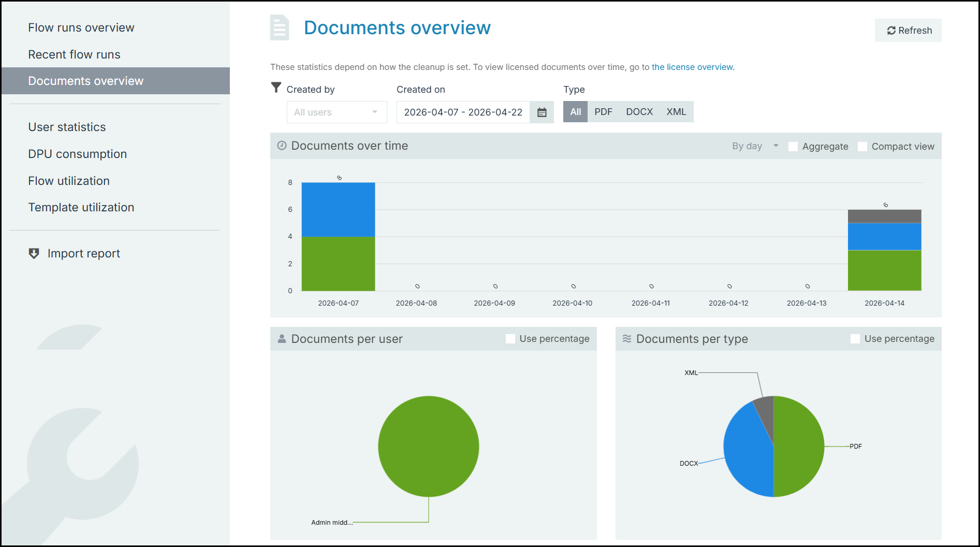Screen dimensions: 980x547
Task: Filter by XML type
Action: 676,112
